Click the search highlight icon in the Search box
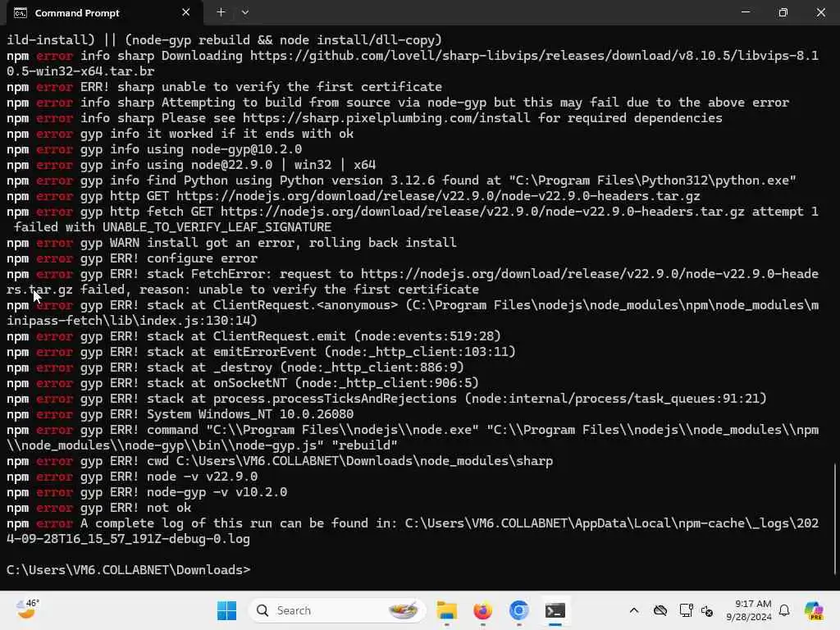Screen dimensions: 840x630 [403, 610]
